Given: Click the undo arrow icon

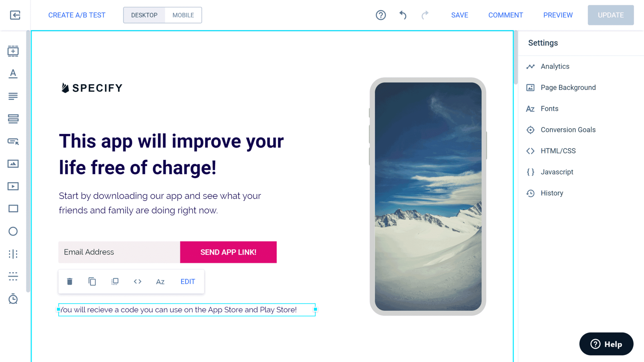Looking at the screenshot, I should tap(402, 14).
